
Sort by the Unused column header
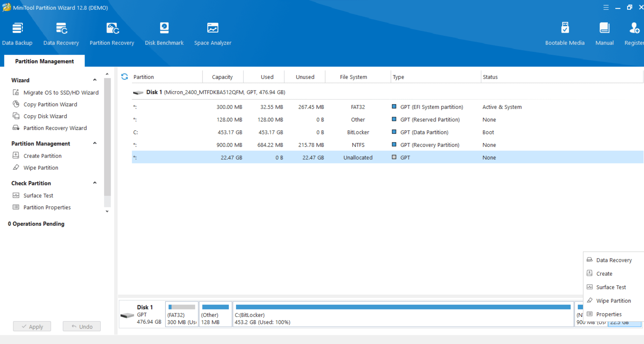305,77
